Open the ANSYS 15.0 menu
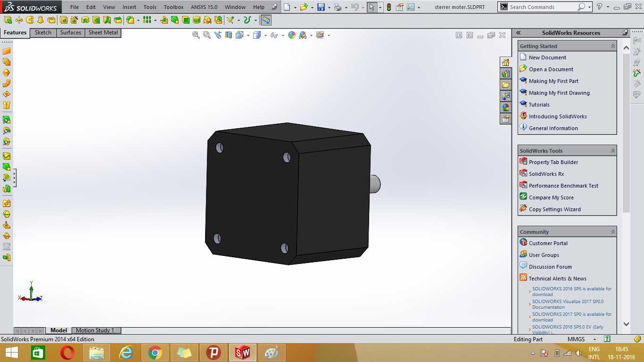This screenshot has width=644, height=362. (x=204, y=7)
